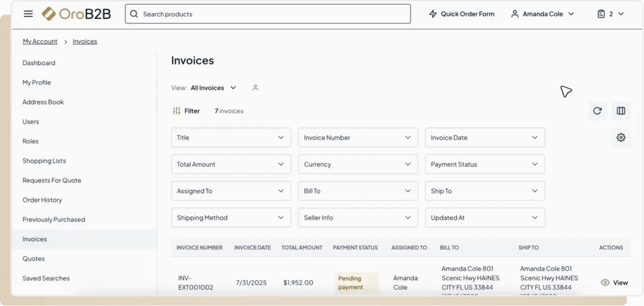Image resolution: width=644 pixels, height=306 pixels.
Task: Click the Quick Order Form lightning icon
Action: pyautogui.click(x=433, y=14)
